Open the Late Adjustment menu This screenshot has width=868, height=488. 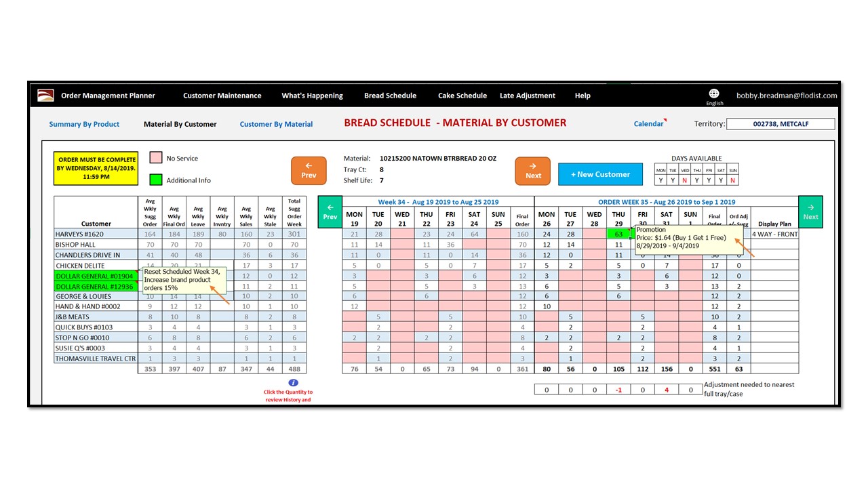[527, 96]
